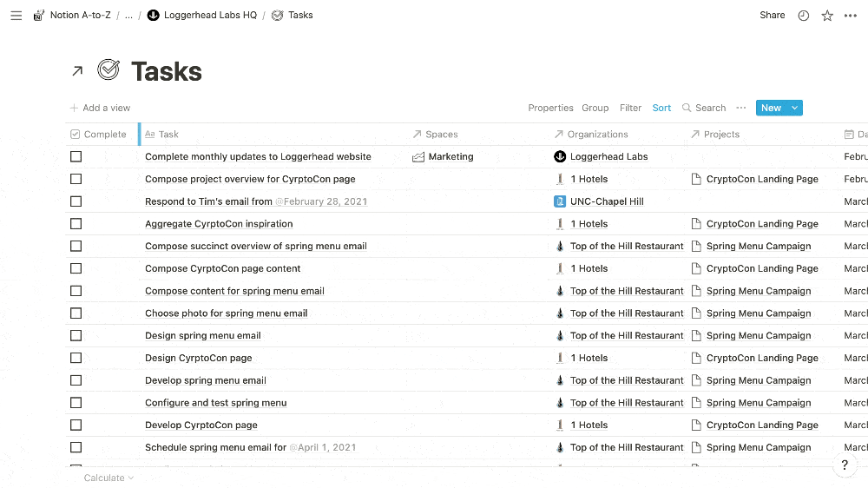Mark Aggregate CyrptoCon inspiration complete
This screenshot has width=868, height=488.
click(76, 224)
